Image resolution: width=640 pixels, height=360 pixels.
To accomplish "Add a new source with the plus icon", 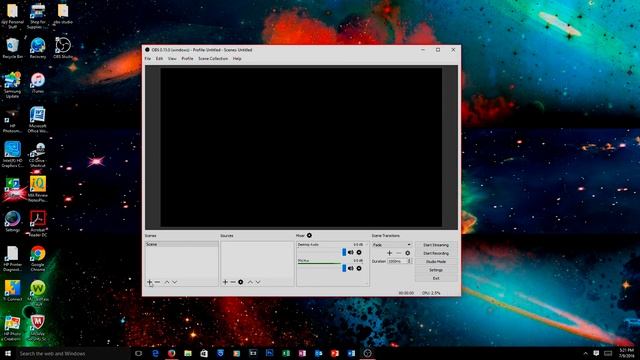I will (x=225, y=282).
